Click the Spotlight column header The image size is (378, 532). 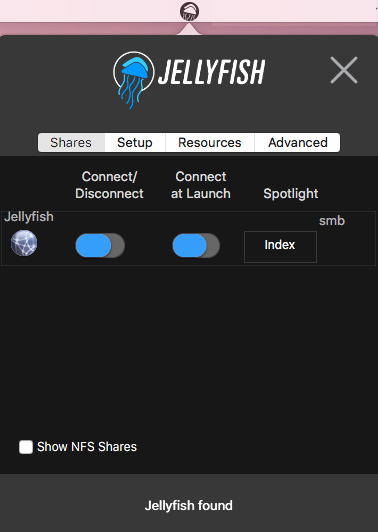pyautogui.click(x=291, y=193)
